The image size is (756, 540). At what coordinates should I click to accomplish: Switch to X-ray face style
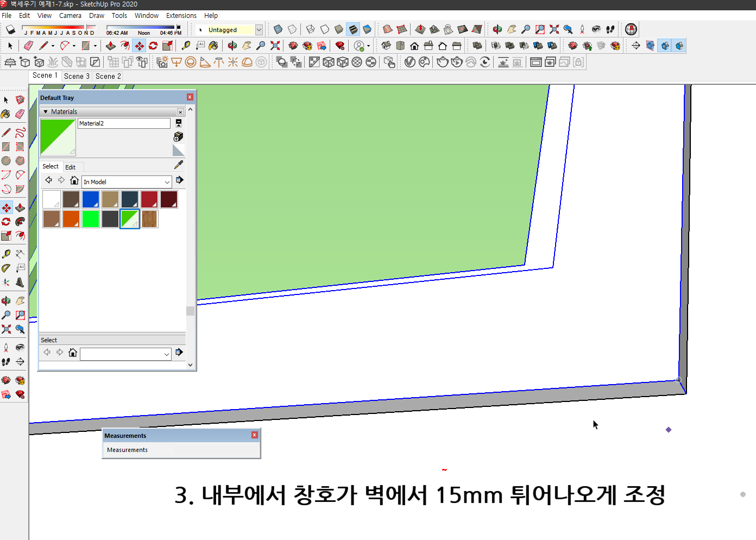[x=278, y=29]
